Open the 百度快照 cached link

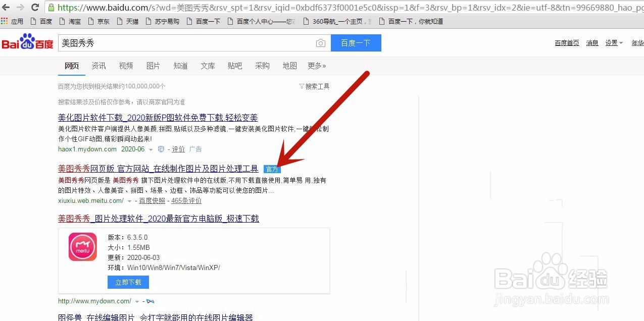(x=152, y=200)
